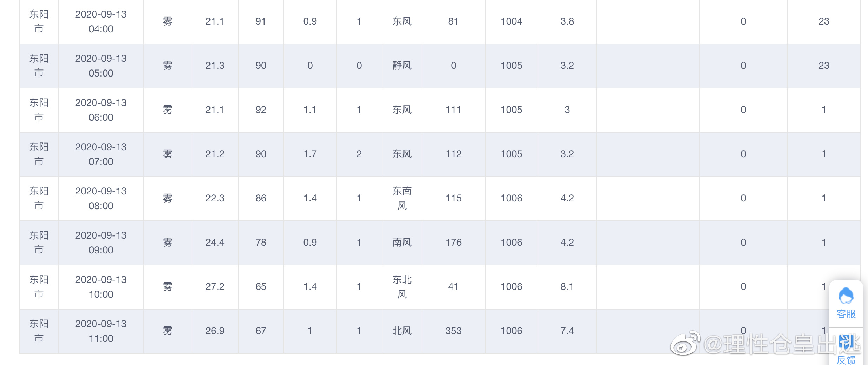Click the humidity value 92
The image size is (868, 365).
pos(261,110)
